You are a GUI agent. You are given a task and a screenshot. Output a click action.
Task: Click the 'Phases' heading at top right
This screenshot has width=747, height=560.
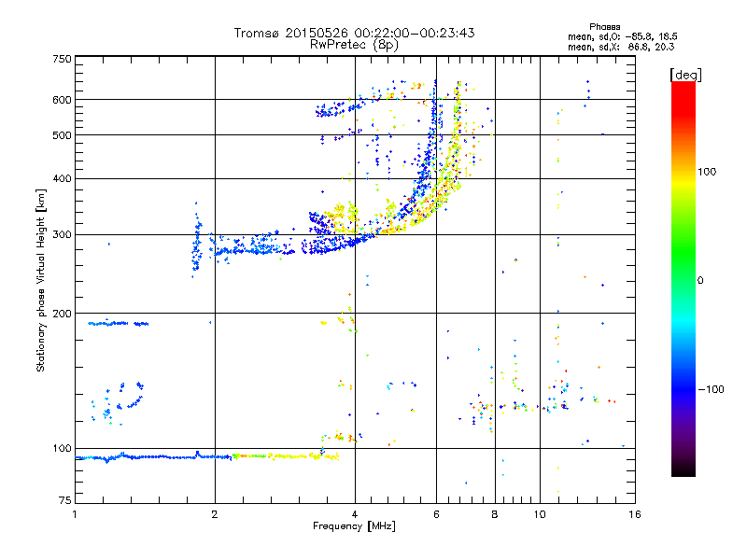pyautogui.click(x=604, y=27)
